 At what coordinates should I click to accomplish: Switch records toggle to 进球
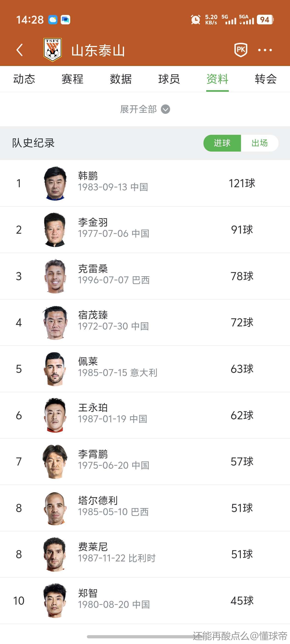coord(222,143)
